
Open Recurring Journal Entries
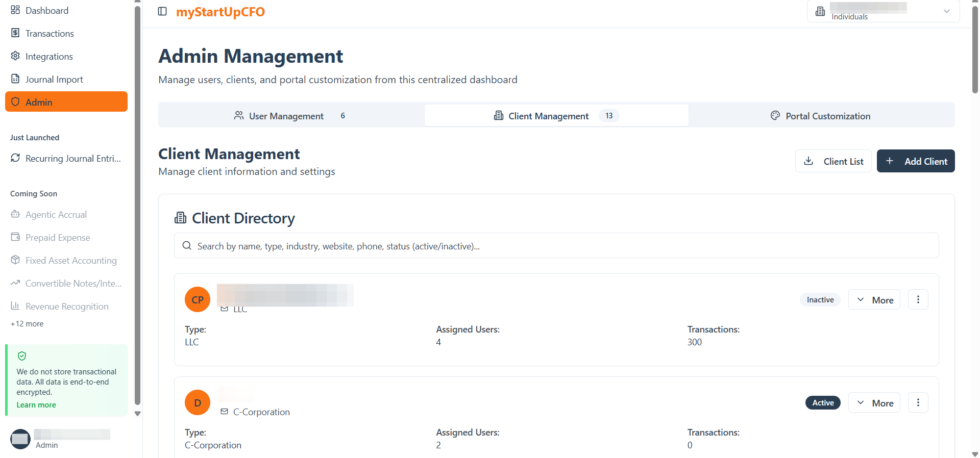point(66,158)
